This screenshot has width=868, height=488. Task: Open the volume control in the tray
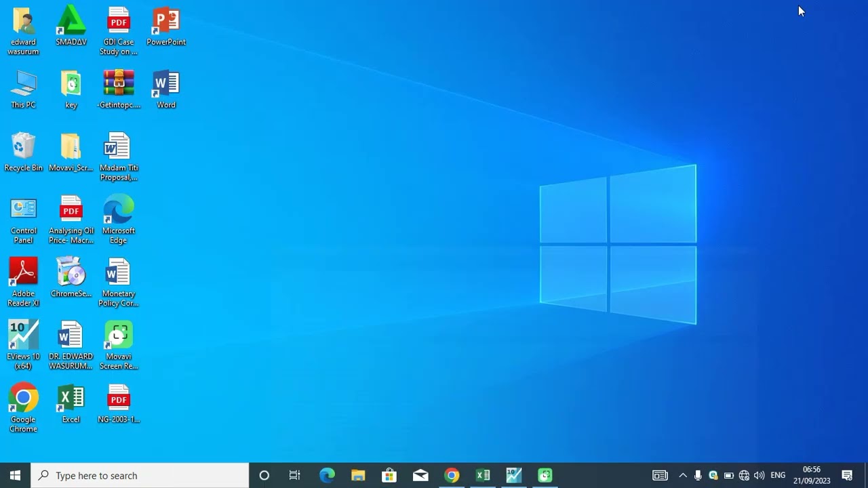(759, 476)
